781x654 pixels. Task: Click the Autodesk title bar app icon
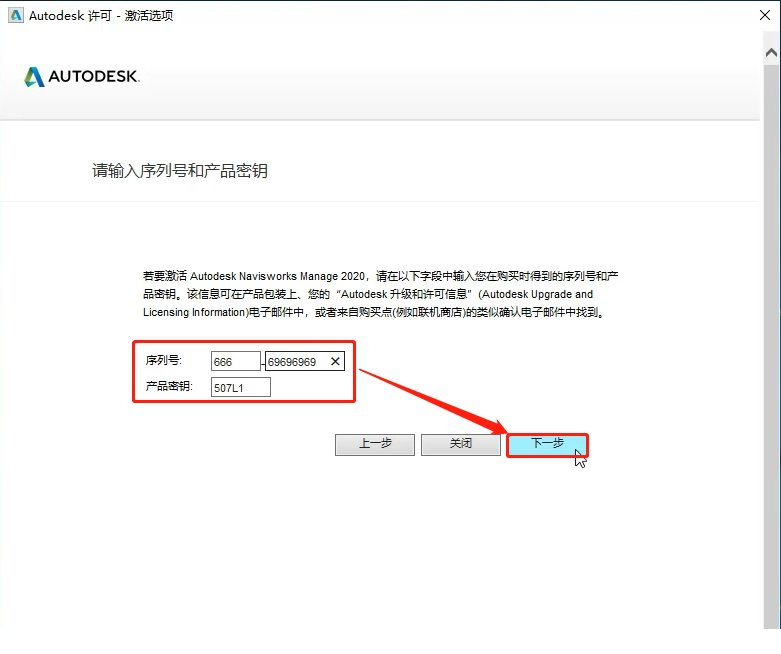point(16,15)
